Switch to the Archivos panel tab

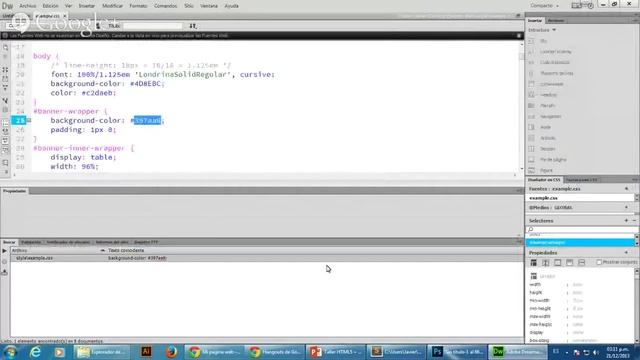(x=556, y=20)
